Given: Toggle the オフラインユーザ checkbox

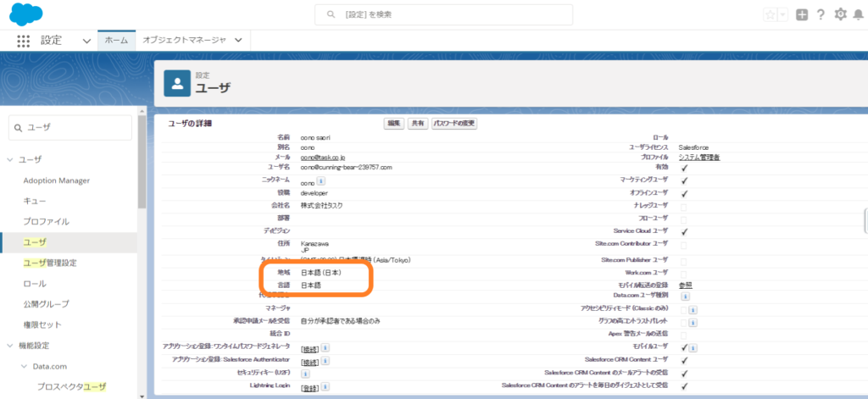Looking at the screenshot, I should tap(684, 194).
